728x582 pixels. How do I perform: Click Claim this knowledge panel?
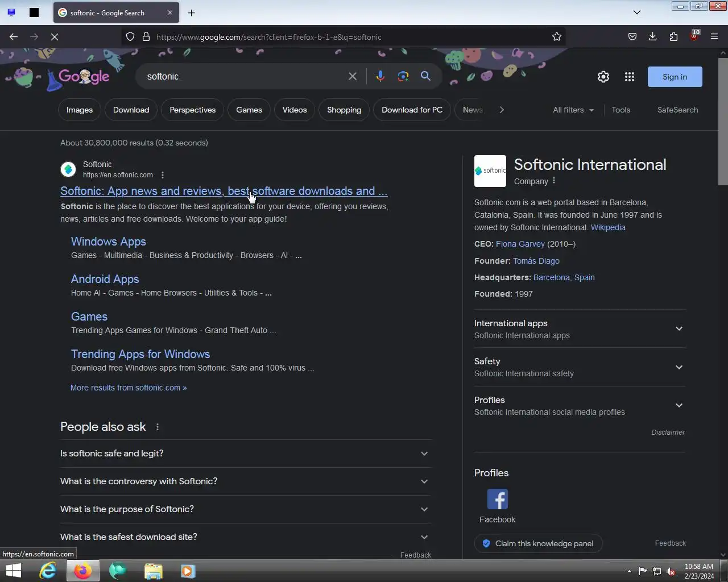pyautogui.click(x=538, y=543)
